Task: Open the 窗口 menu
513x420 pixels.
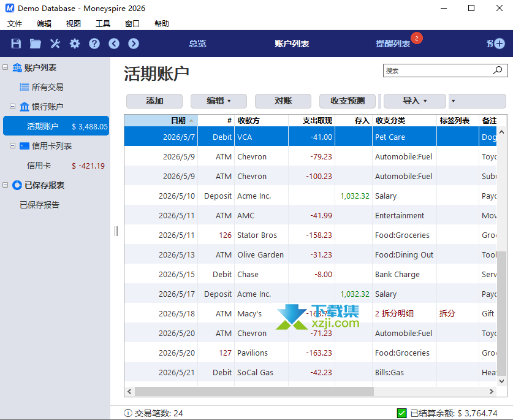Action: tap(132, 23)
